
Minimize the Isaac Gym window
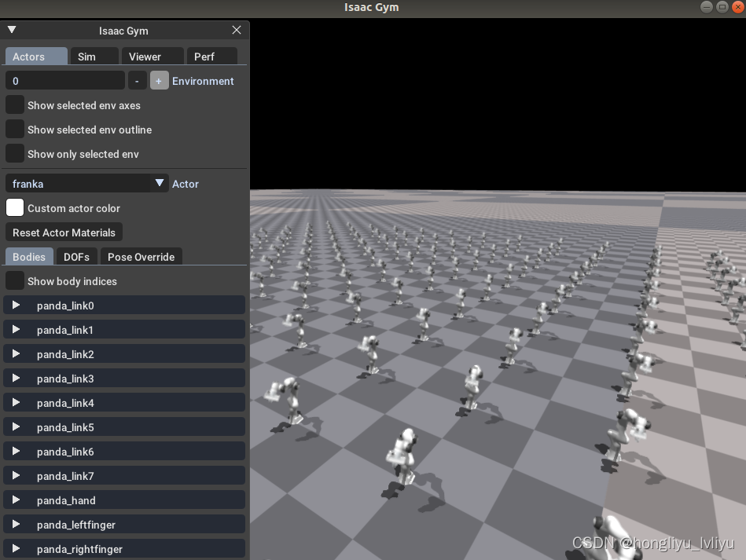707,7
